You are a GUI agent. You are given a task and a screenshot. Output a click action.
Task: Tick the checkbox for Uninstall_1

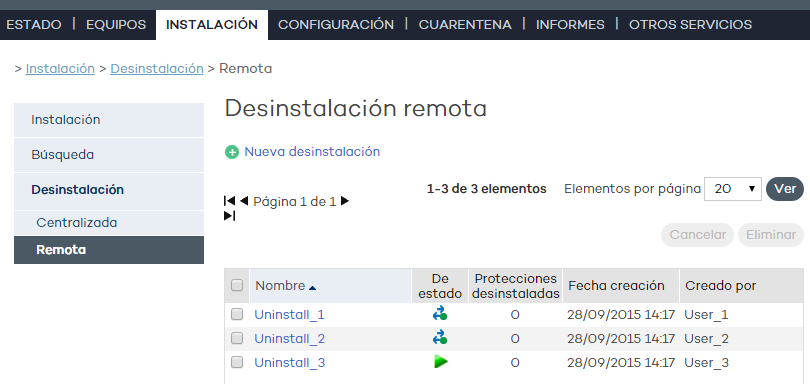(237, 314)
